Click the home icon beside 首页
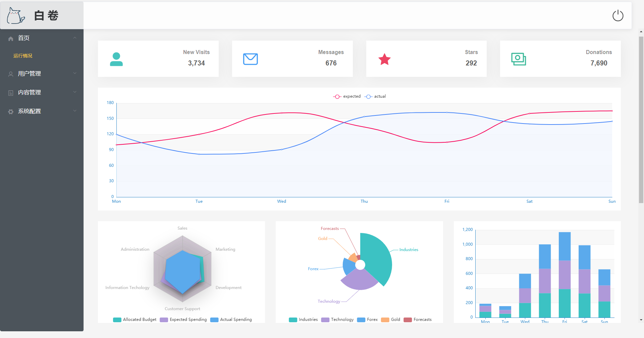The image size is (644, 338). 11,39
